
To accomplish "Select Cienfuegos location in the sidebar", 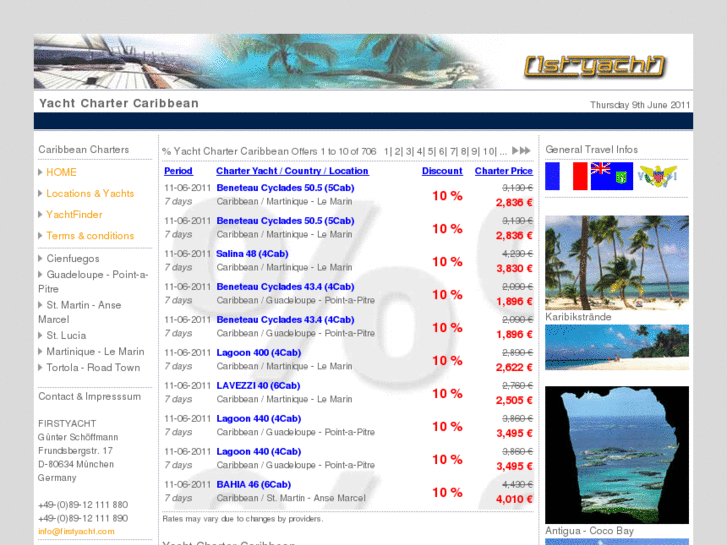I will click(x=73, y=259).
